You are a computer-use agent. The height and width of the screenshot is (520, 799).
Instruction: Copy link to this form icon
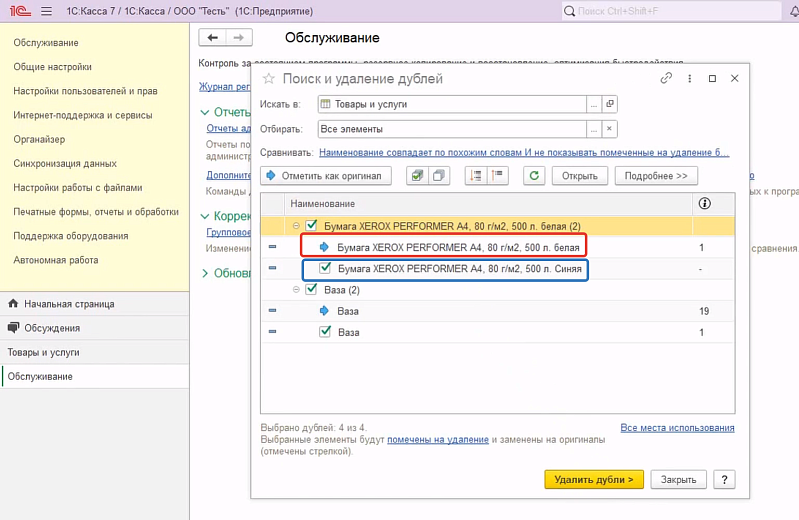[x=667, y=78]
